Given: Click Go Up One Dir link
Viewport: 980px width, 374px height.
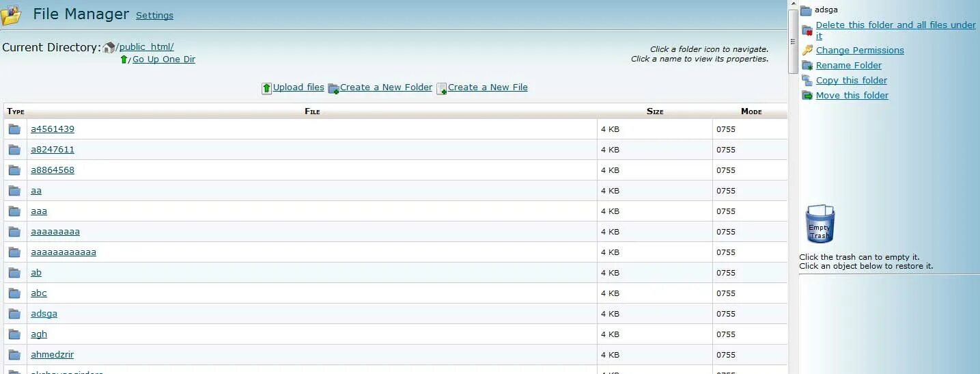Looking at the screenshot, I should tap(164, 59).
